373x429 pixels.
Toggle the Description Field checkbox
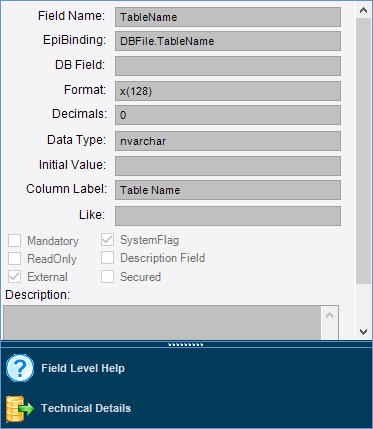tap(107, 258)
